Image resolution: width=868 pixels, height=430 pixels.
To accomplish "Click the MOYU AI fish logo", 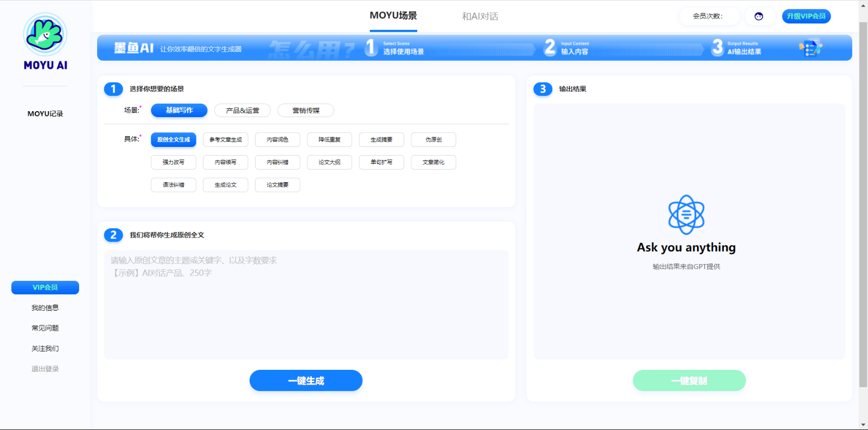I will [45, 35].
